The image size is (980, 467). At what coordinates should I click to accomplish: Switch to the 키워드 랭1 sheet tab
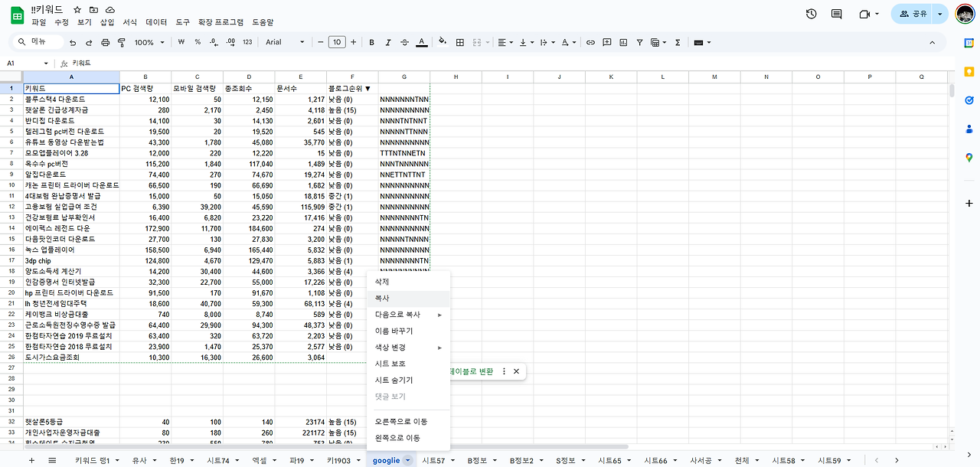[x=92, y=460]
